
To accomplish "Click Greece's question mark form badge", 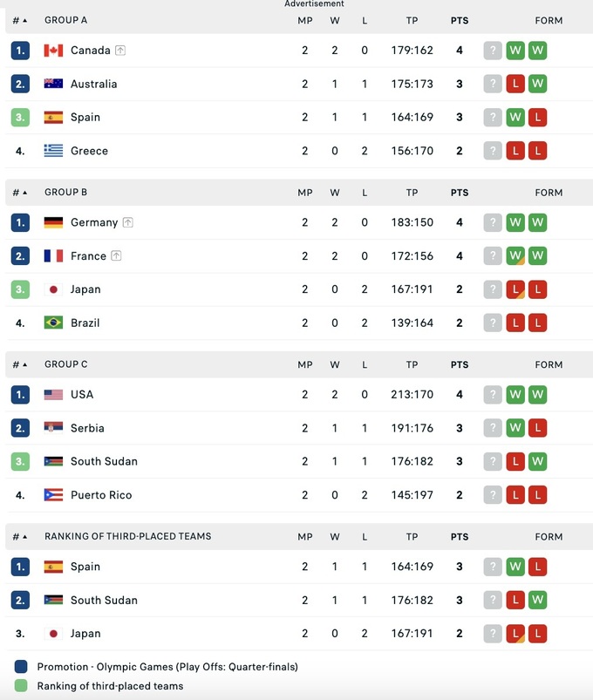I will coord(493,151).
